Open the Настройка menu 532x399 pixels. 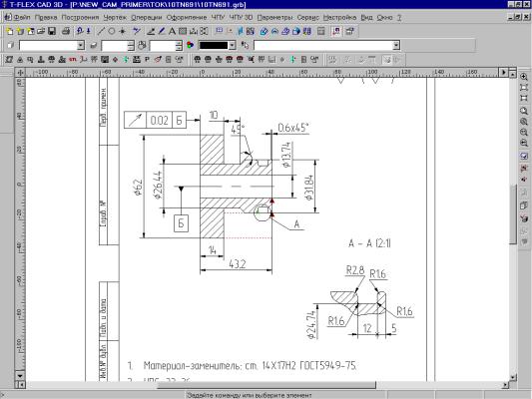click(x=339, y=17)
